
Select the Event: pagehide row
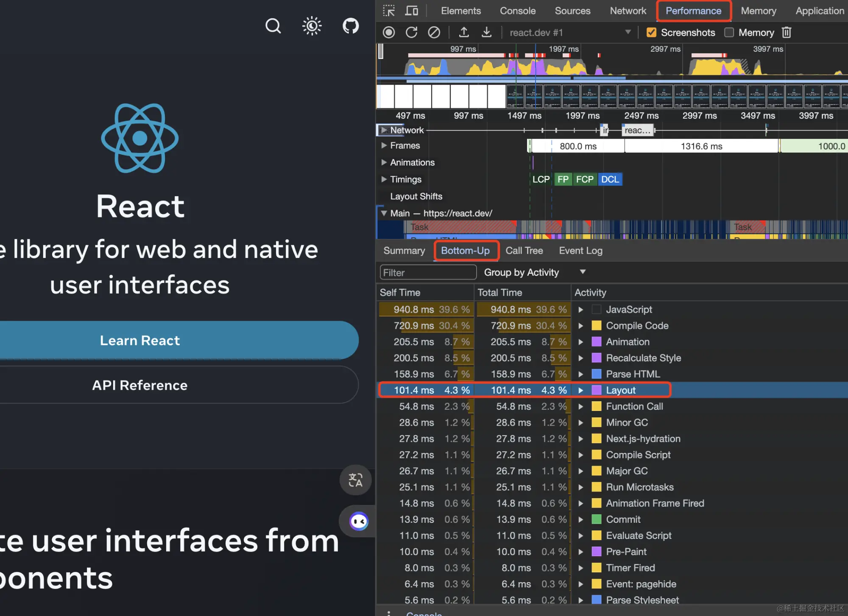[x=612, y=584]
